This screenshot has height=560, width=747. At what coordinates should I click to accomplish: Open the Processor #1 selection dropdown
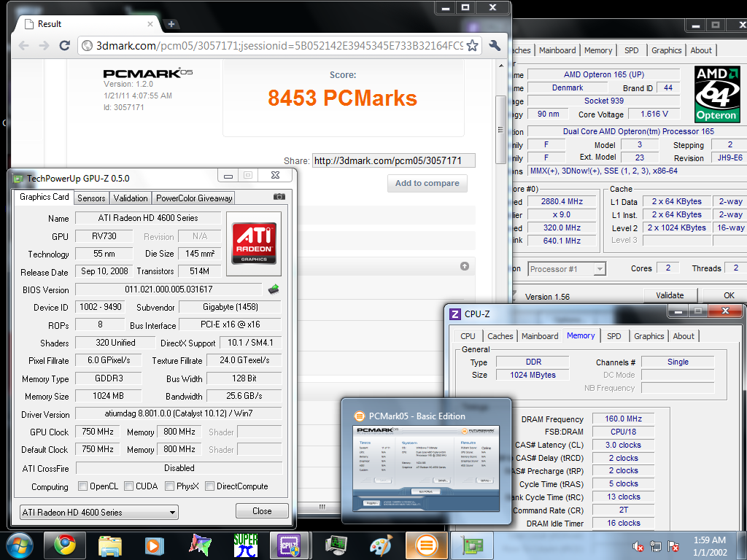[566, 269]
